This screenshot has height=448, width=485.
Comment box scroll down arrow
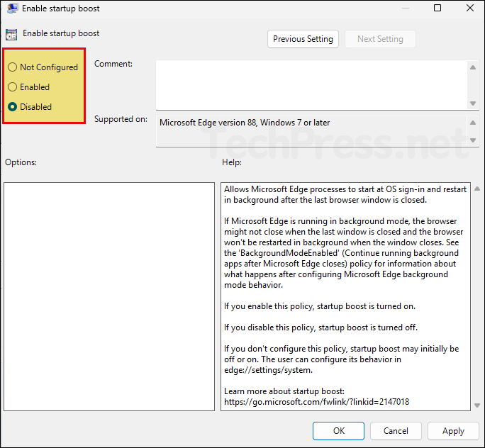point(473,103)
